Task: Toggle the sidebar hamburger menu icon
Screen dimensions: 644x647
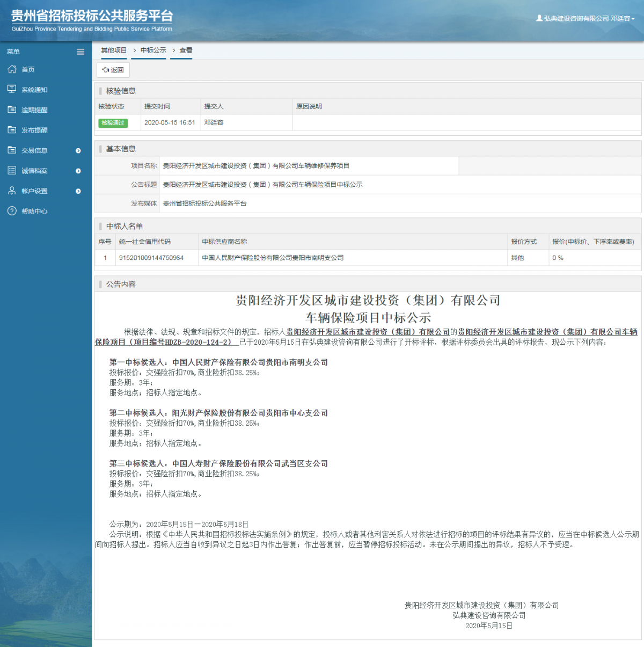Action: [x=80, y=52]
